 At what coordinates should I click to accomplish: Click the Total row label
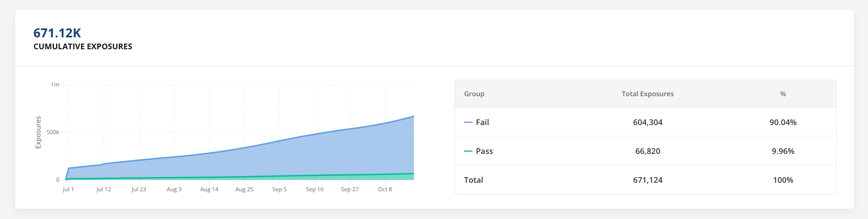pyautogui.click(x=474, y=180)
